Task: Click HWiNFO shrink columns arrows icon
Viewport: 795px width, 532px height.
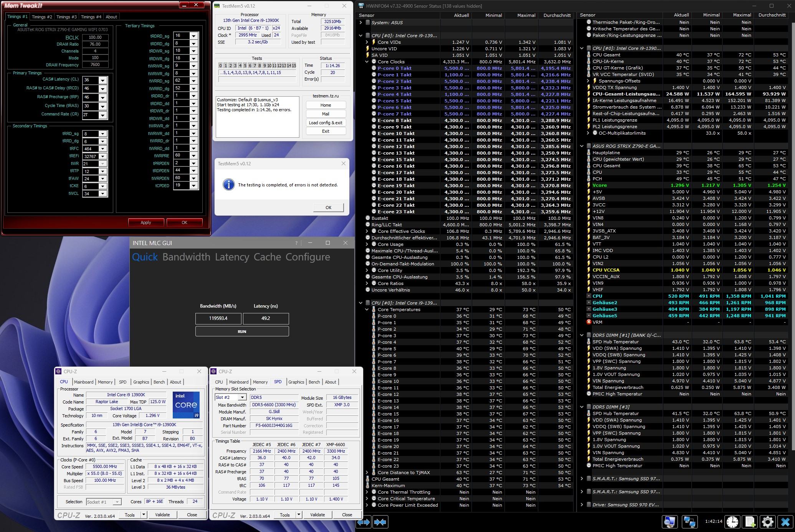Action: point(380,522)
